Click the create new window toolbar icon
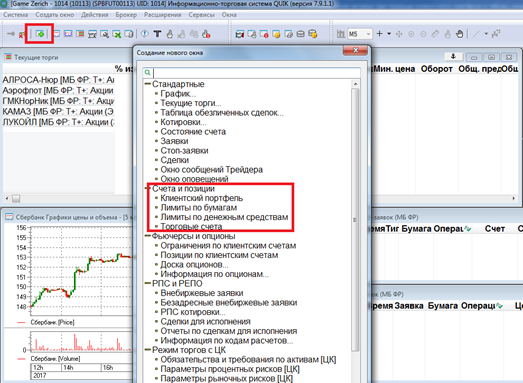523x383 pixels. click(40, 34)
